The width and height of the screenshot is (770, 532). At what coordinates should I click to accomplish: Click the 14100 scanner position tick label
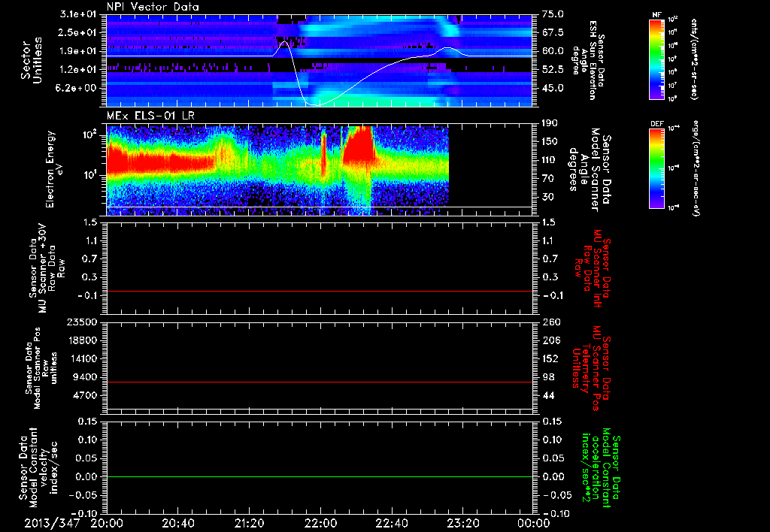click(x=82, y=358)
